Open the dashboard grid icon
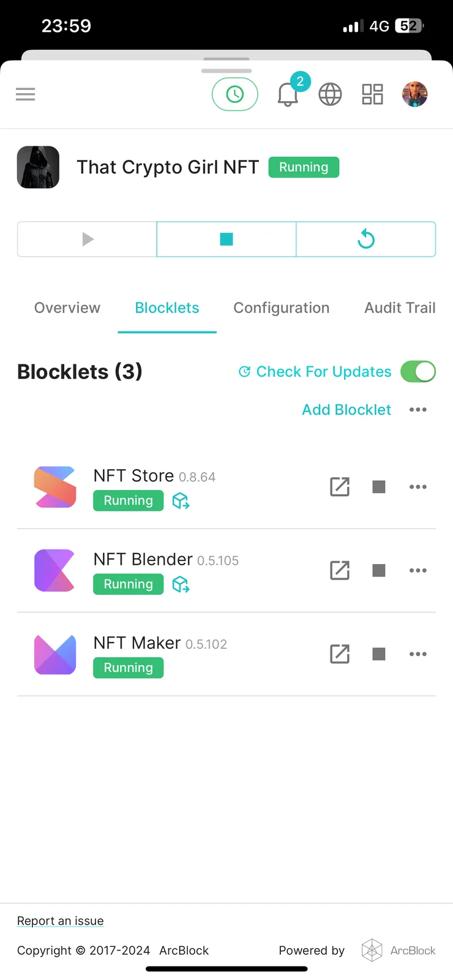Screen dimensions: 453x980 pos(372,94)
